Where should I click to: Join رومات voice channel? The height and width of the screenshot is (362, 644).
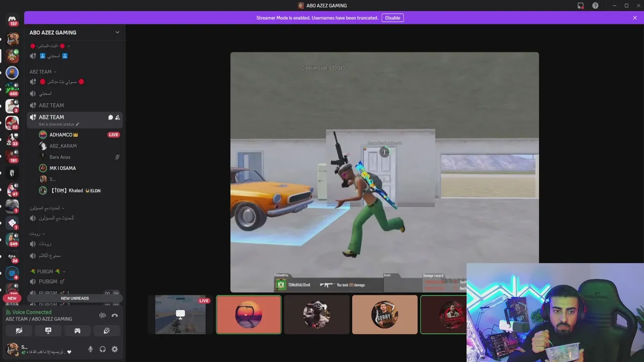(74, 244)
